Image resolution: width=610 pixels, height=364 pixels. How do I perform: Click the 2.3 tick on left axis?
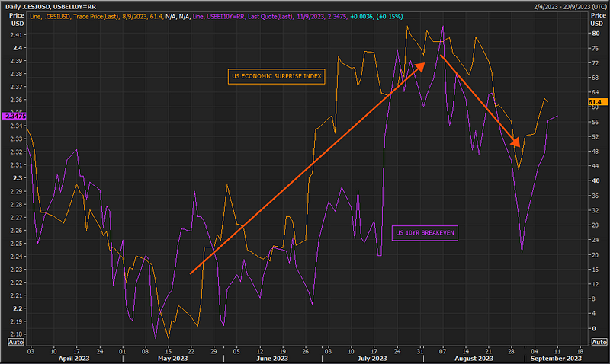[18, 178]
